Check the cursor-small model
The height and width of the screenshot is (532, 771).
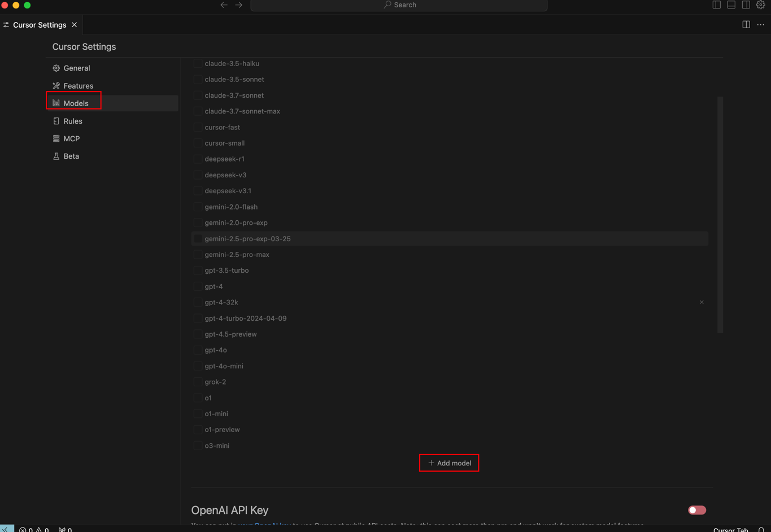[x=198, y=143]
